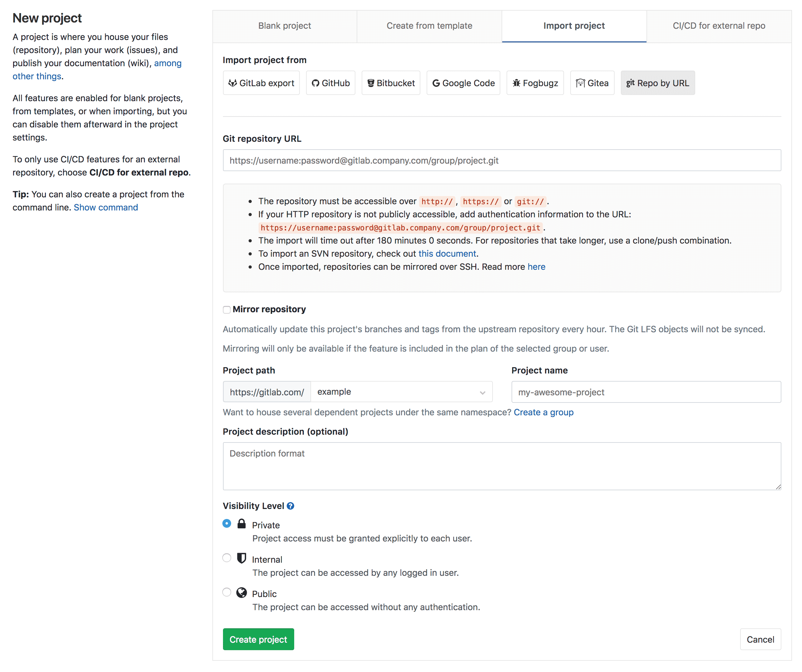Click the Create project button
The width and height of the screenshot is (802, 672).
click(258, 639)
